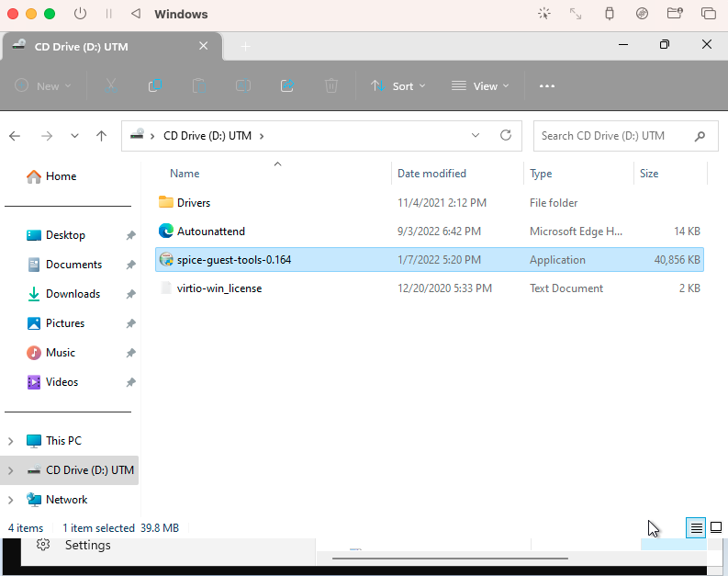Expand This PC tree node
The height and width of the screenshot is (576, 728).
(x=11, y=441)
